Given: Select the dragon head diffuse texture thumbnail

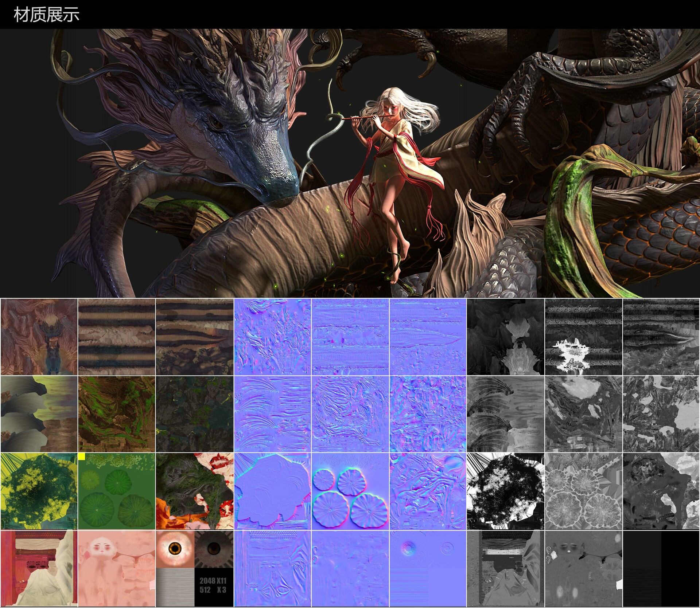Looking at the screenshot, I should coord(39,337).
